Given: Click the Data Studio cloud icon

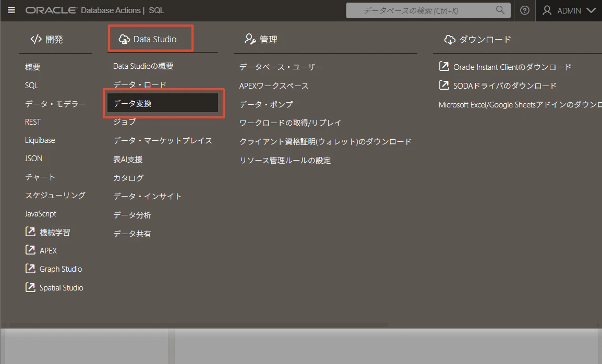Looking at the screenshot, I should pyautogui.click(x=124, y=39).
